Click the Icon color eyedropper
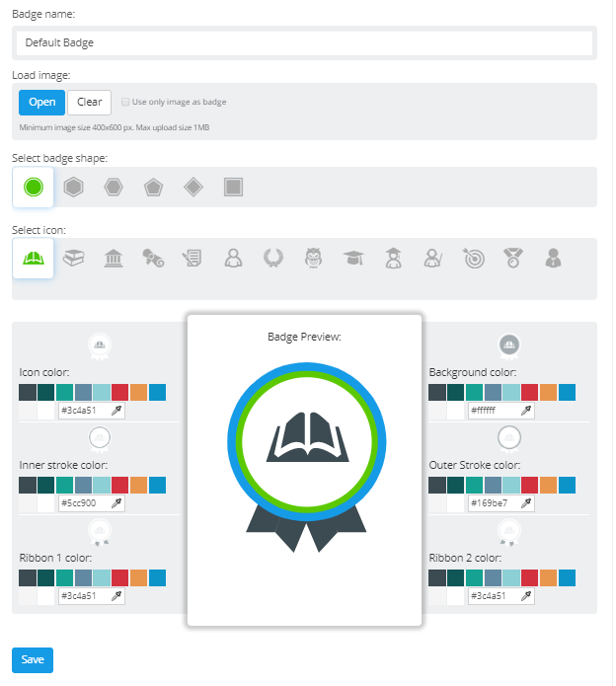Screen dimensions: 616x686 pos(115,411)
